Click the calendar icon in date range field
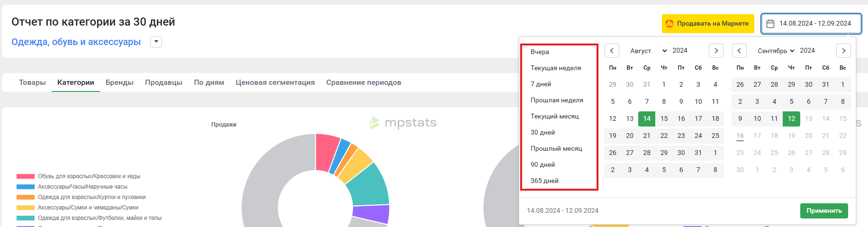 click(770, 24)
